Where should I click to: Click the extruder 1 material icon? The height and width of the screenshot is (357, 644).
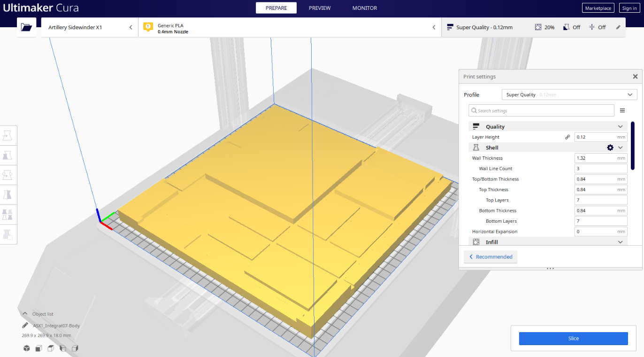148,27
